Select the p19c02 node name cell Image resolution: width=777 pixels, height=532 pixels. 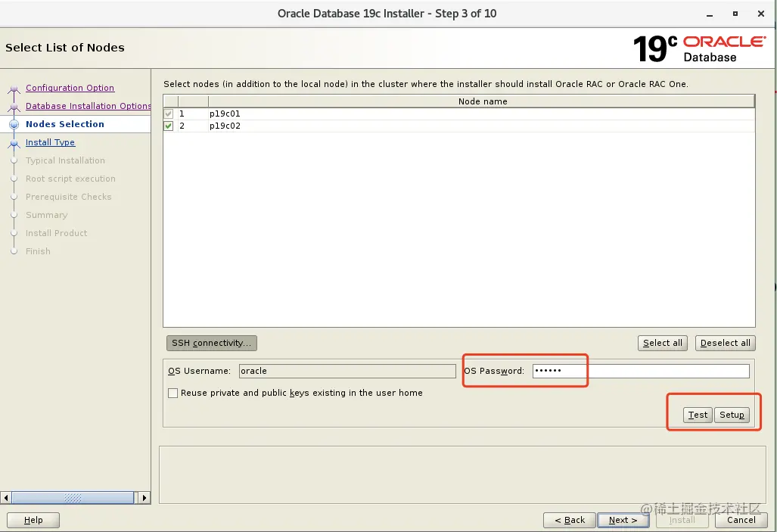pyautogui.click(x=481, y=126)
